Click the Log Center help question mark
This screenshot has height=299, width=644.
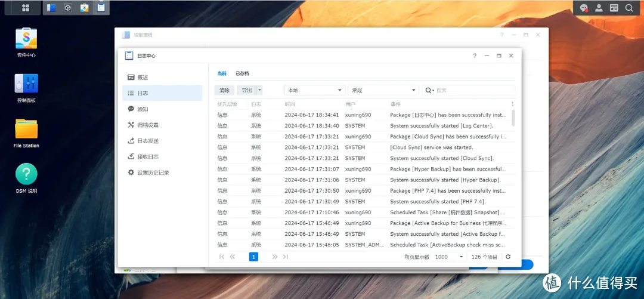(475, 56)
